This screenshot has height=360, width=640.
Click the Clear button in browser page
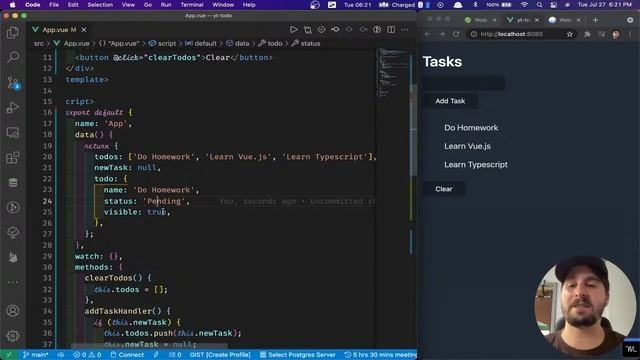coord(444,189)
